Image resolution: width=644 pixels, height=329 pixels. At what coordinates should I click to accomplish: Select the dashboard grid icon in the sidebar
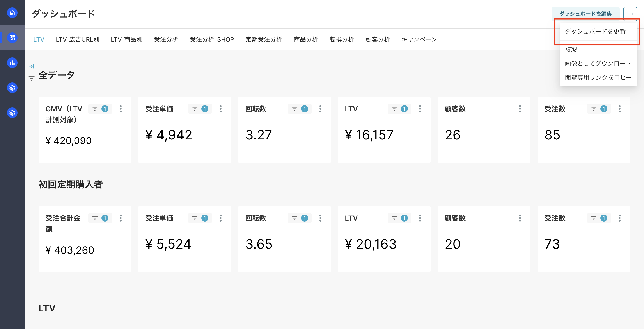pos(12,38)
